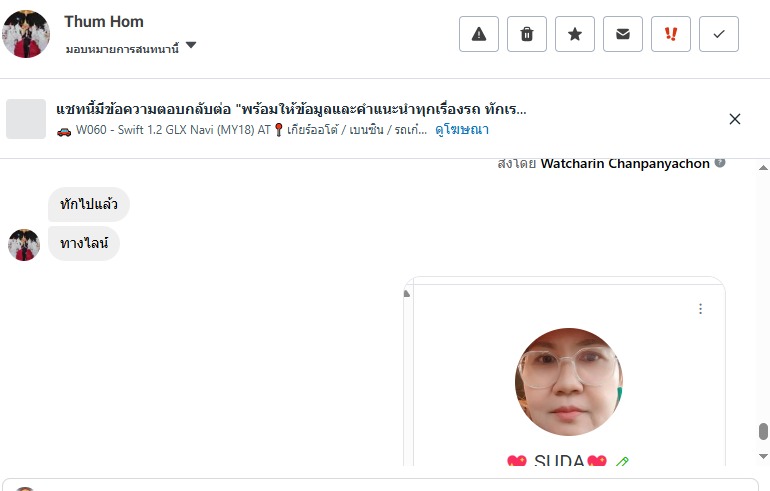Close the ad reply banner
The width and height of the screenshot is (770, 491).
pyautogui.click(x=735, y=119)
